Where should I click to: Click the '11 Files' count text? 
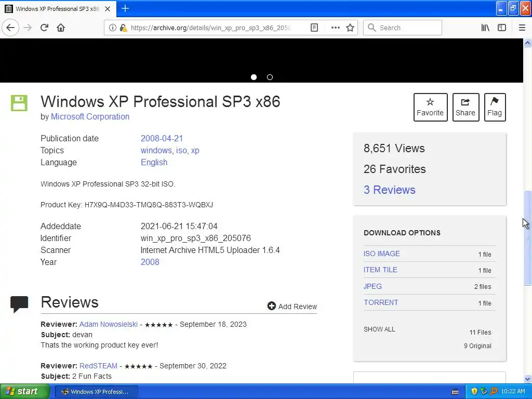tap(480, 332)
